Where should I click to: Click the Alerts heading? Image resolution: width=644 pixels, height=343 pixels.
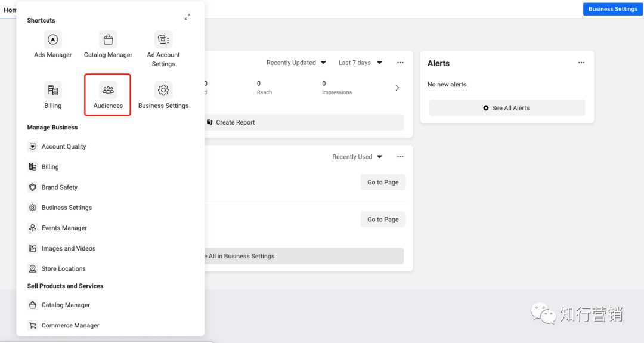pos(438,63)
